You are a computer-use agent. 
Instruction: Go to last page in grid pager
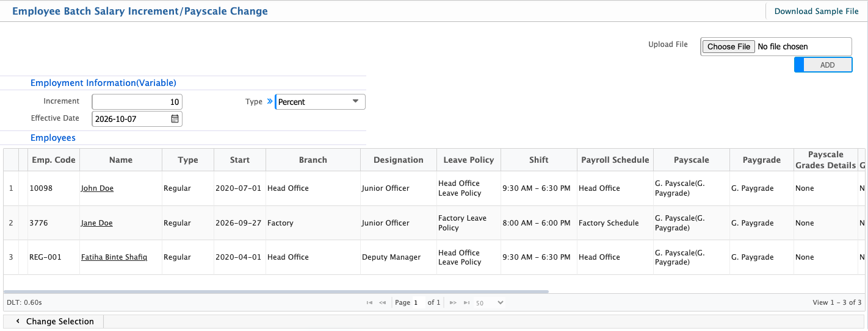point(466,302)
